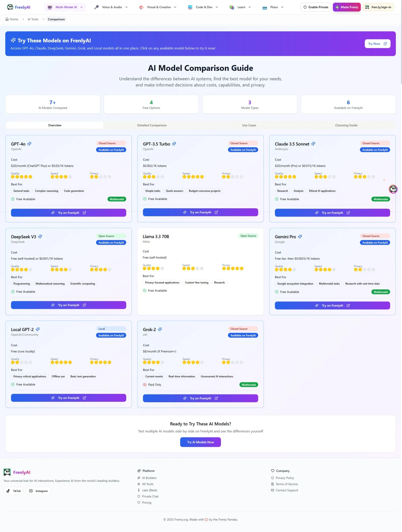Screen dimensions: 402x532
Task: Expand the Learn dropdown chevron
Action: click(249, 7)
